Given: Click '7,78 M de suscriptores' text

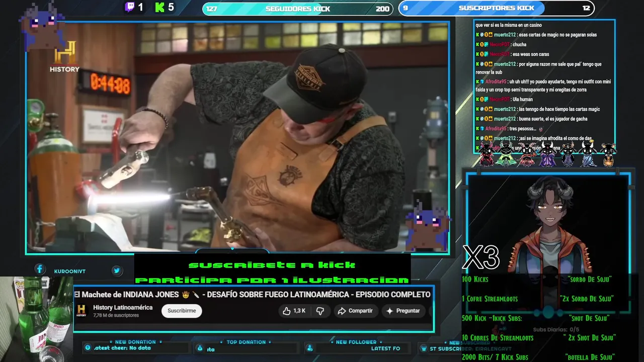Looking at the screenshot, I should click(116, 316).
